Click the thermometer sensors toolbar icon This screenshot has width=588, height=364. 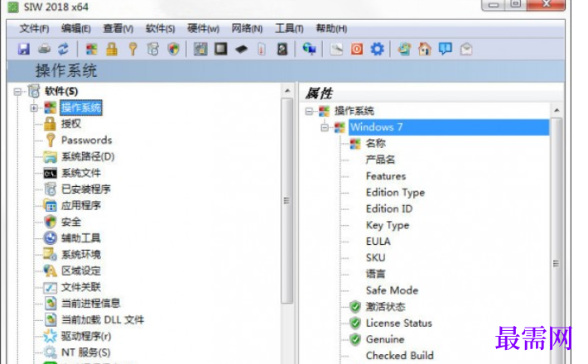[x=262, y=49]
